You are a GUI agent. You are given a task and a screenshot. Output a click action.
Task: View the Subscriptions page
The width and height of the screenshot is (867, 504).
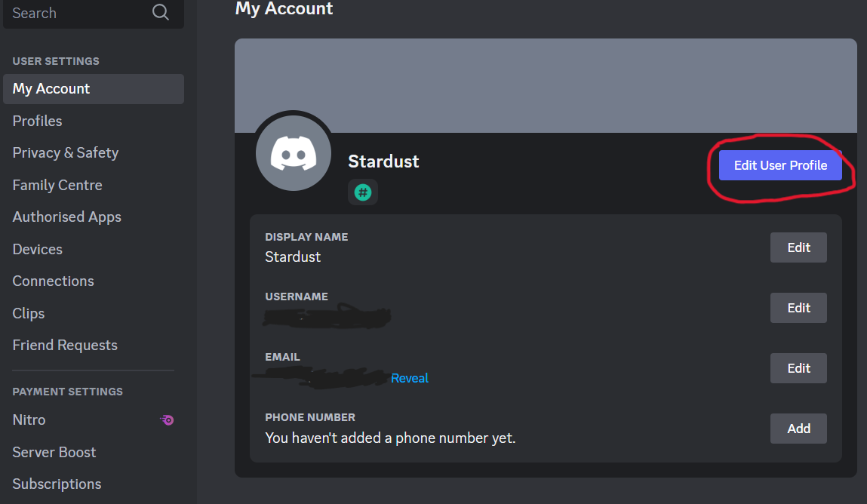click(57, 484)
